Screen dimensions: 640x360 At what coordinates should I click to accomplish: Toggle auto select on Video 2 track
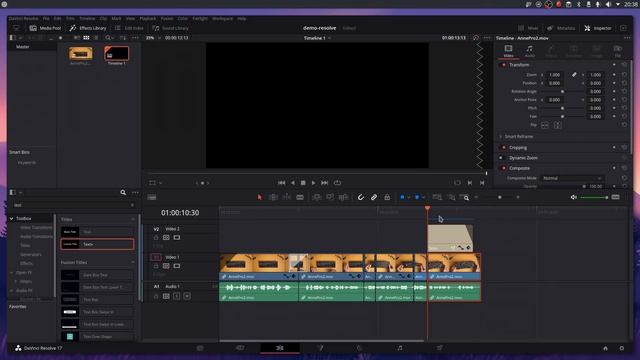click(x=166, y=238)
